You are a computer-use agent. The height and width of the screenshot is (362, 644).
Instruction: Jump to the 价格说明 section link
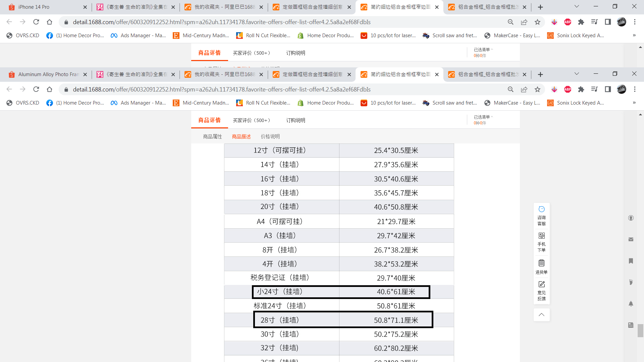(270, 136)
